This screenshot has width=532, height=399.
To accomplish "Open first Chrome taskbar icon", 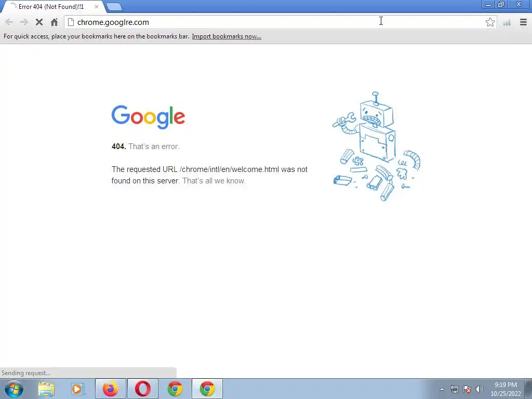I will point(175,389).
